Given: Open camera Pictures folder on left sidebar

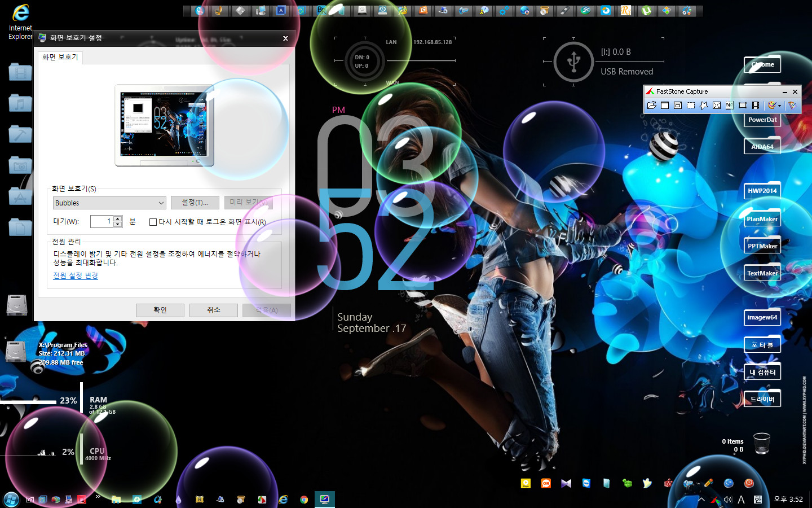Looking at the screenshot, I should [20, 165].
